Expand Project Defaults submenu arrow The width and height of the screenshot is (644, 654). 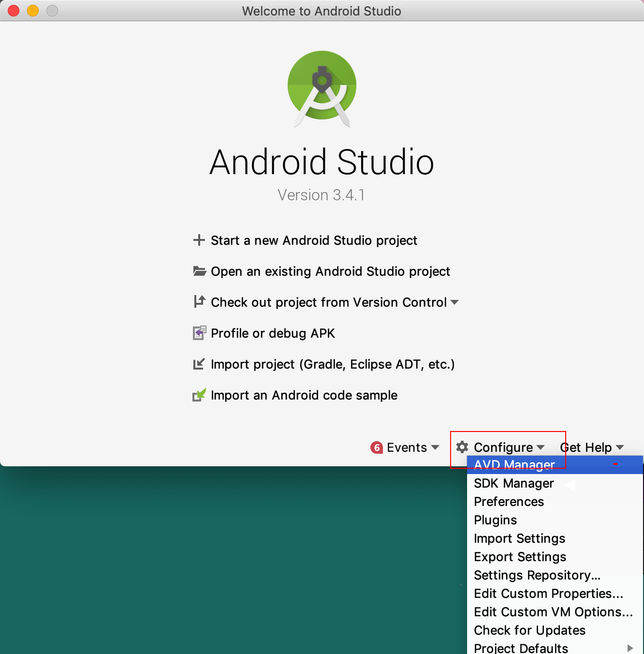pyautogui.click(x=630, y=648)
